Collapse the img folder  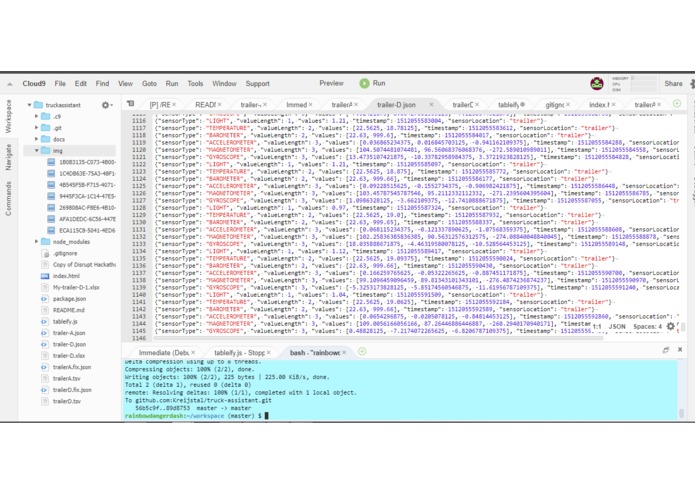tap(36, 151)
